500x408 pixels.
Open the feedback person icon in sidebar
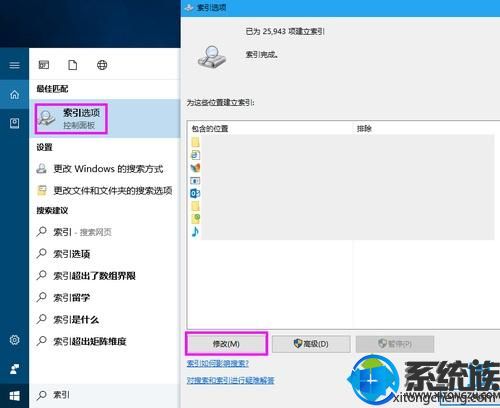[14, 369]
